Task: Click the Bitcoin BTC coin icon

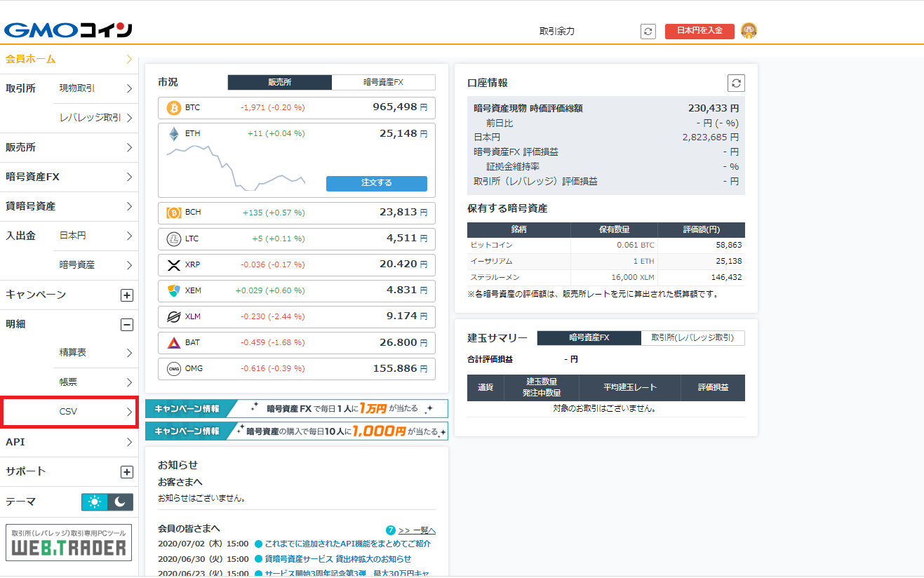Action: pyautogui.click(x=173, y=108)
